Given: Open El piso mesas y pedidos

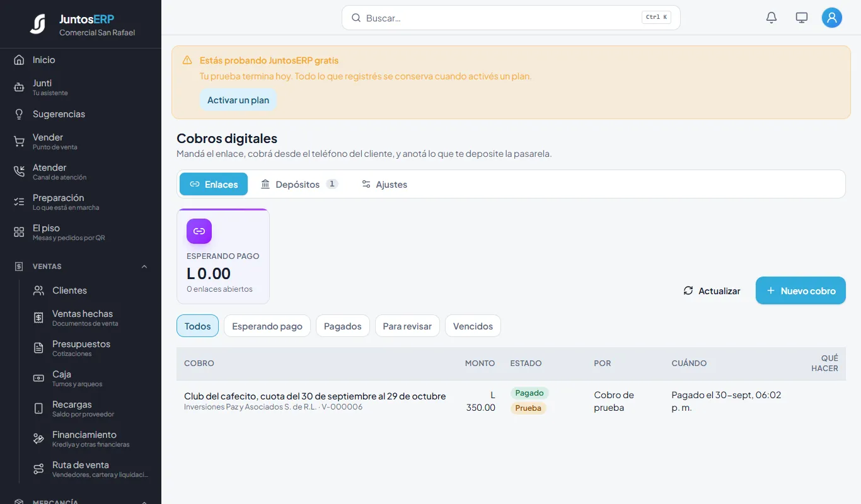Looking at the screenshot, I should 81,232.
